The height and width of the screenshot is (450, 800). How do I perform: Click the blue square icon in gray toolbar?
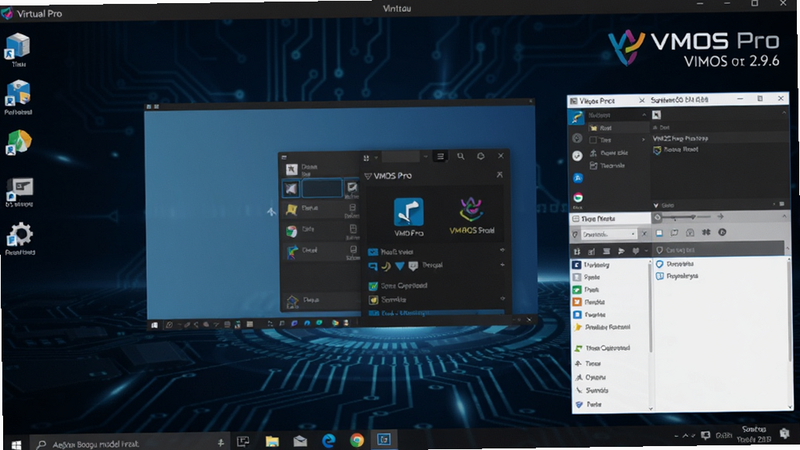[659, 233]
